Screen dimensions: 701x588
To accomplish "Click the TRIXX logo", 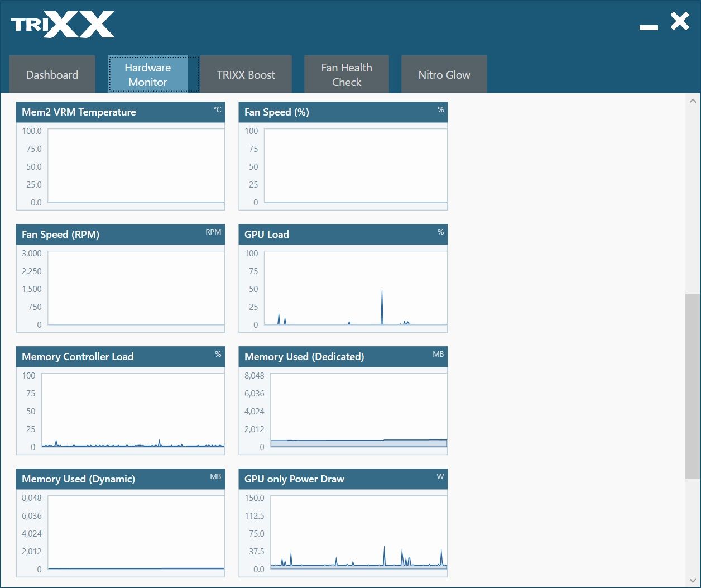I will [63, 25].
